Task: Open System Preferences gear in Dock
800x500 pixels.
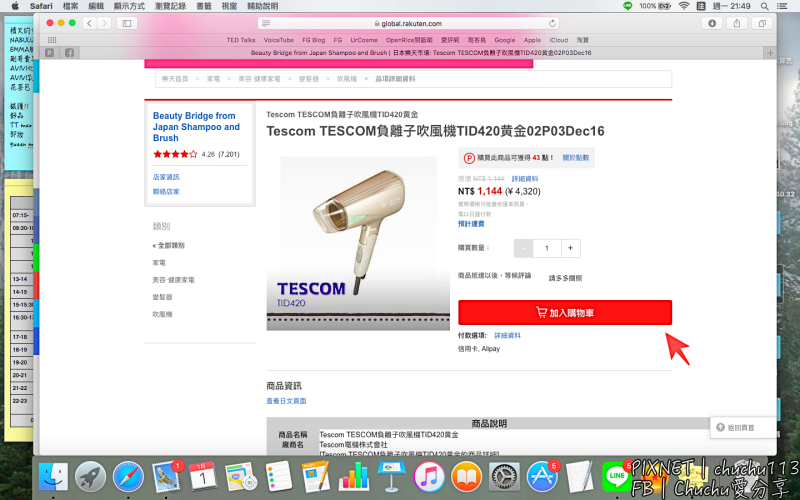Action: coord(504,477)
